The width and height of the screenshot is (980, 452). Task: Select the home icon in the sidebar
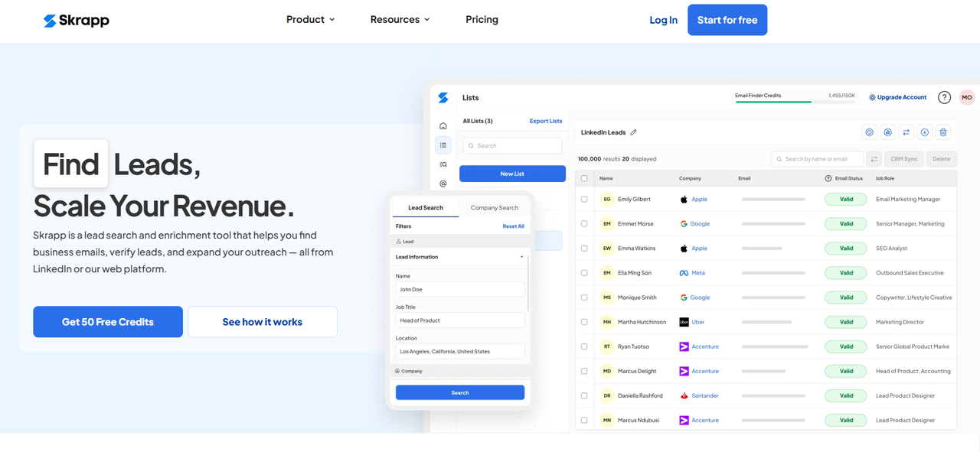443,125
